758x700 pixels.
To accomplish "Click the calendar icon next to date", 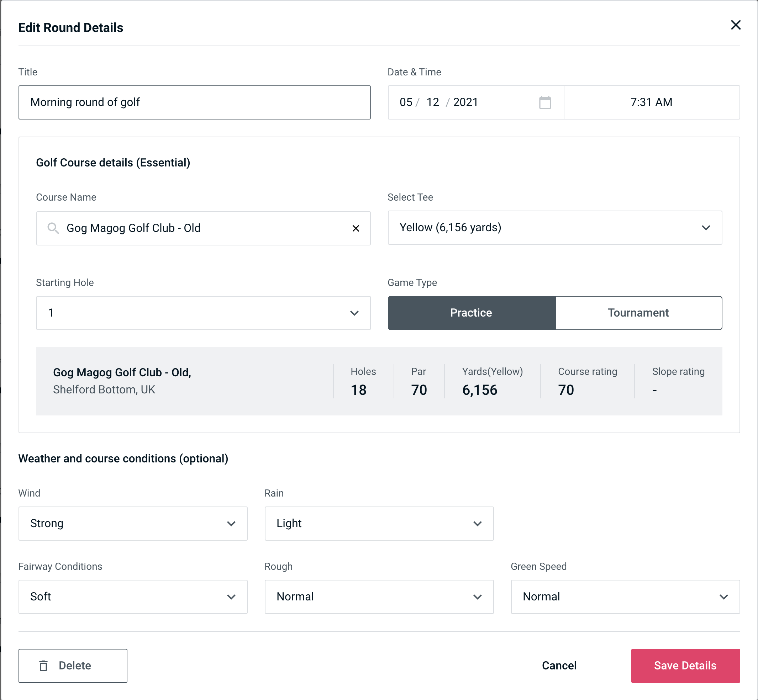I will click(544, 102).
